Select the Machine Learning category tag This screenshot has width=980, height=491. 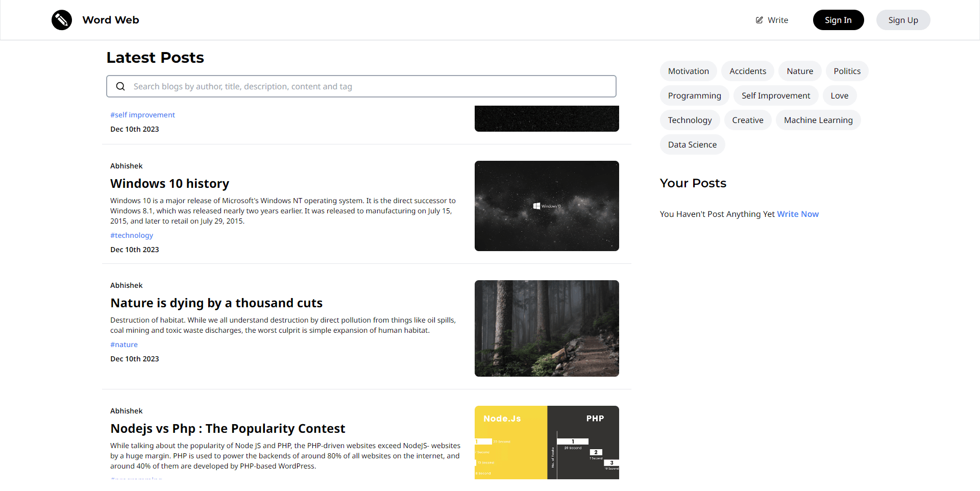(x=818, y=120)
